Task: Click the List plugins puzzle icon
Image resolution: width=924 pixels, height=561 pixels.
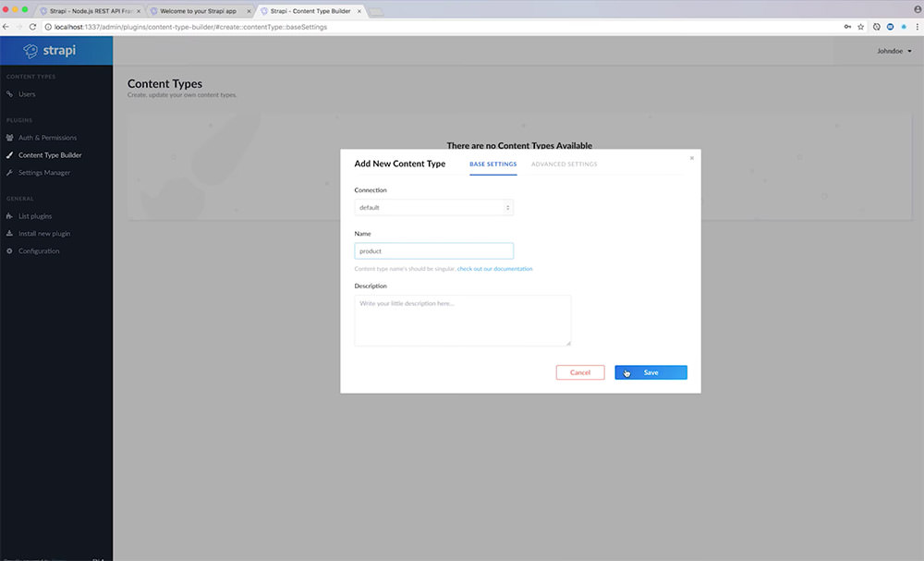Action: (9, 216)
